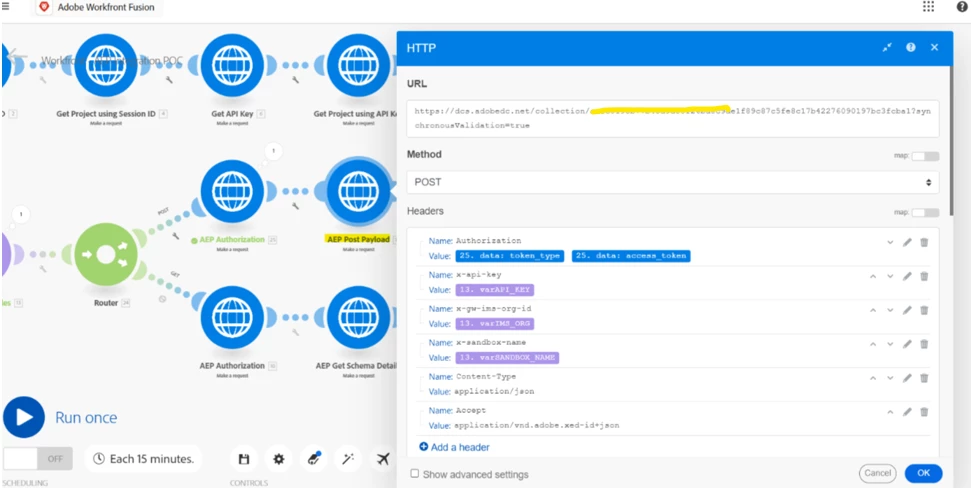The image size is (971, 488).
Task: Click the airplane explain flow icon
Action: coord(383,459)
